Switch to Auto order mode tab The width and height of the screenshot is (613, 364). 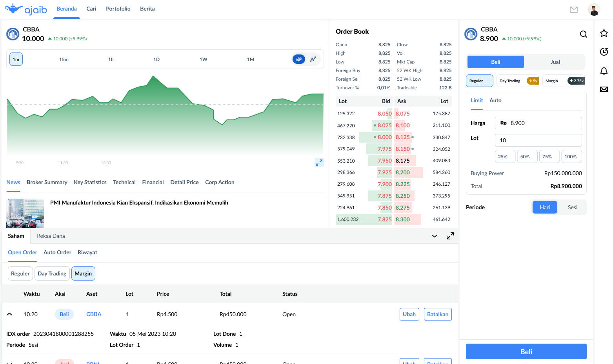tap(495, 100)
